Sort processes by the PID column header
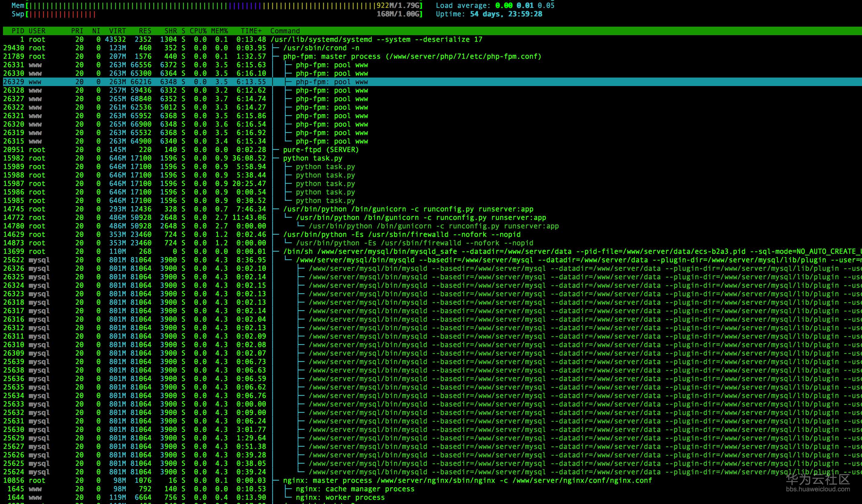The image size is (862, 504). tap(18, 31)
